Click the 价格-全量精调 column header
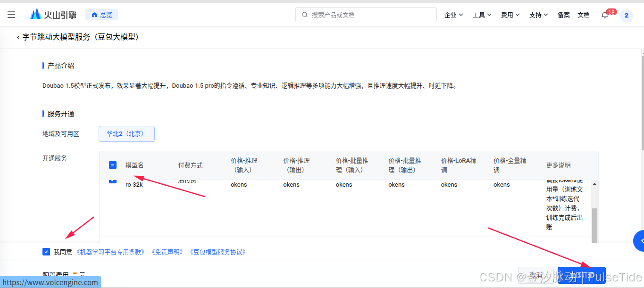Image resolution: width=644 pixels, height=288 pixels. pos(510,165)
